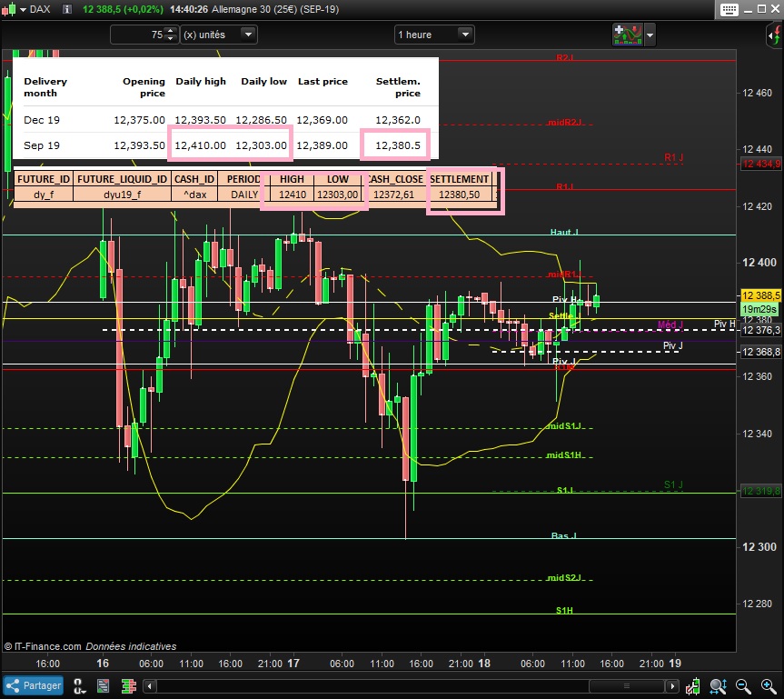
Task: Expand the arrow next to the indicator icon
Action: (650, 35)
